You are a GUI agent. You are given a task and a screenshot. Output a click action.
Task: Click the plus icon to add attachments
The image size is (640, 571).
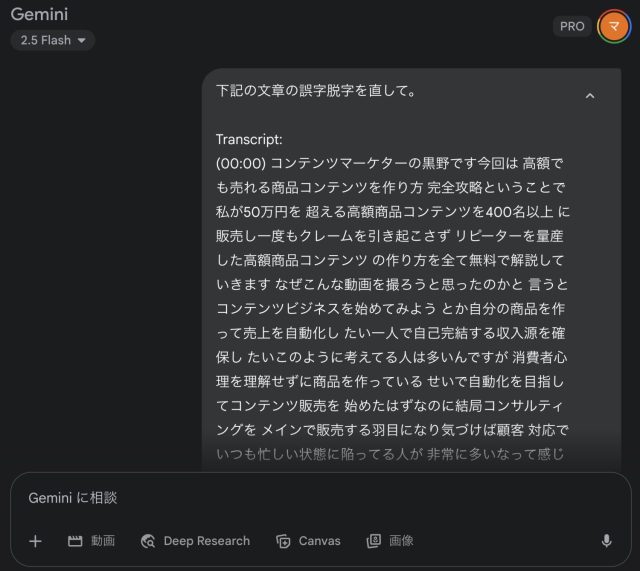(35, 541)
